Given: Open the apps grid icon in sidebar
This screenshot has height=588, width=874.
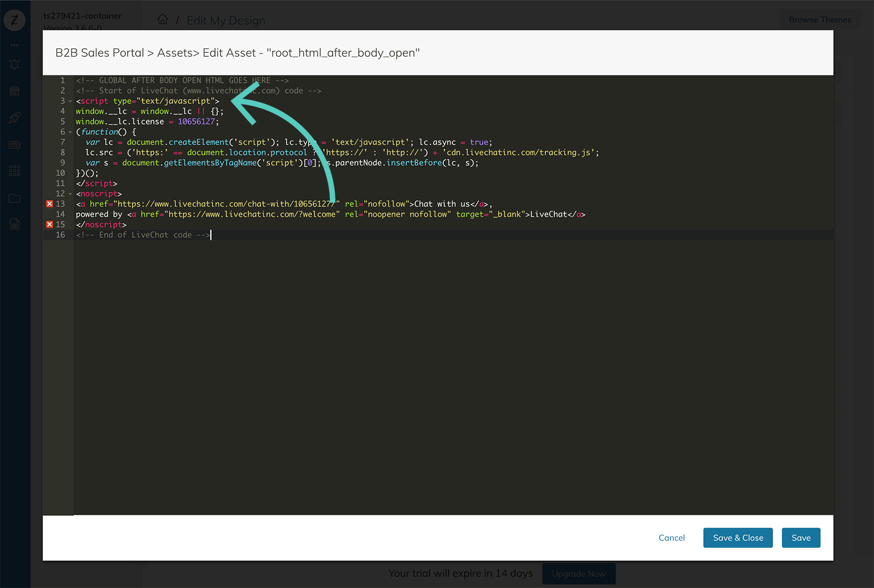Looking at the screenshot, I should coord(15,171).
